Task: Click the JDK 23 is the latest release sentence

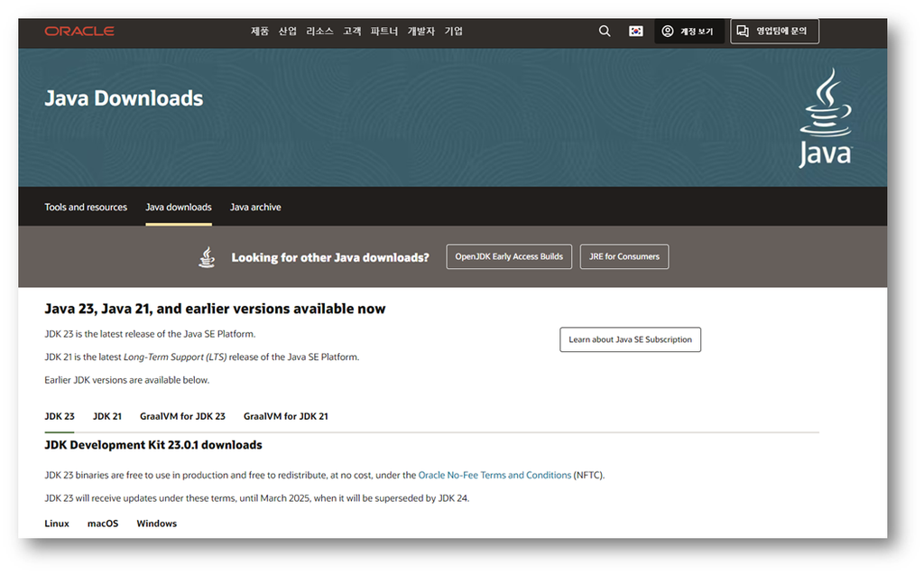Action: click(x=151, y=334)
